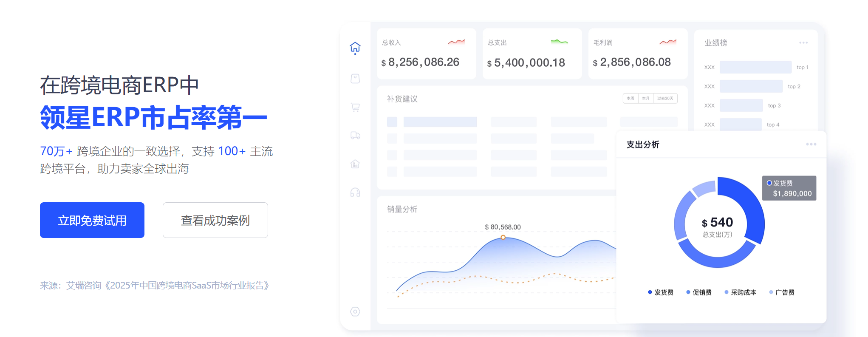Click the 业绩榜 panel title
868x337 pixels.
tap(716, 43)
